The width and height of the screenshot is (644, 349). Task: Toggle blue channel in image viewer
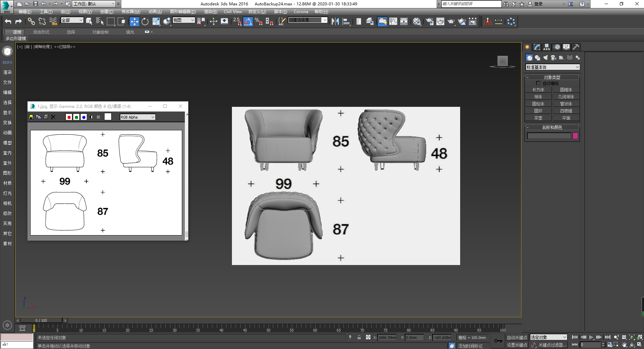[x=84, y=117]
